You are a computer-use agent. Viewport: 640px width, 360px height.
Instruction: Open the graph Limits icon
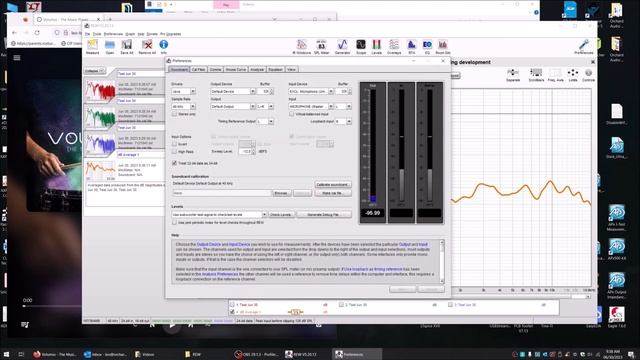[x=573, y=75]
